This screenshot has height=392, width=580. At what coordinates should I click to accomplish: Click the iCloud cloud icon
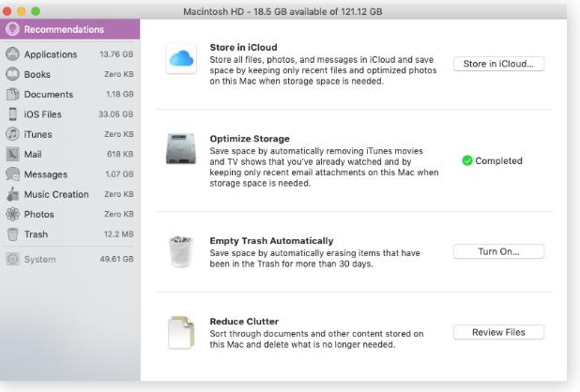181,58
